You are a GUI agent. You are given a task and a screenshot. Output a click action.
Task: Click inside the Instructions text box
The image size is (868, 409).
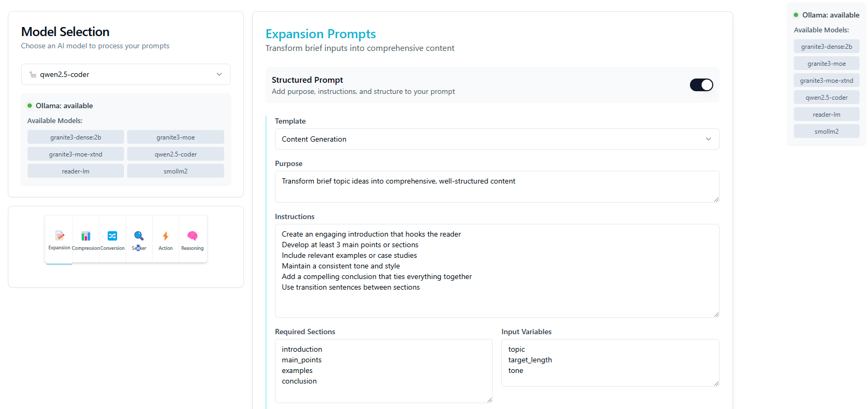[x=497, y=271]
